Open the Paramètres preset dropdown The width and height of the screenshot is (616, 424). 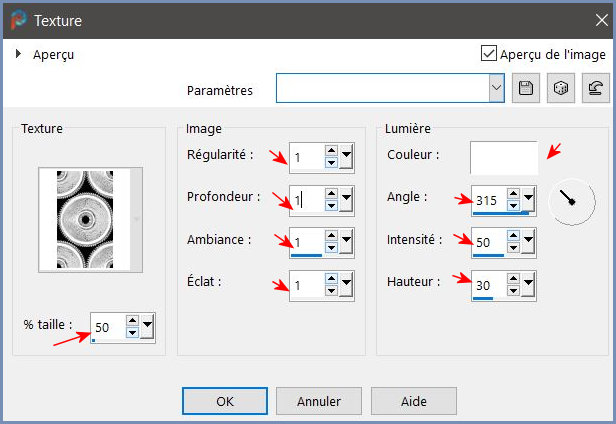[x=496, y=89]
